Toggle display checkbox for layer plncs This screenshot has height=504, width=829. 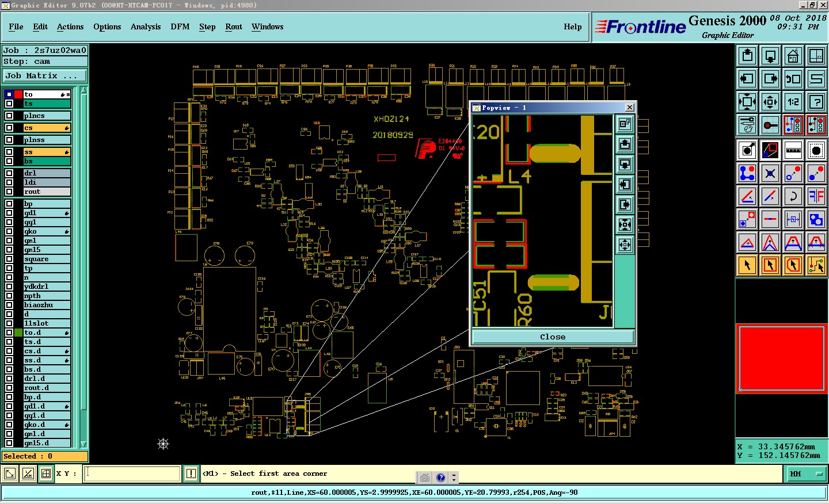[9, 116]
